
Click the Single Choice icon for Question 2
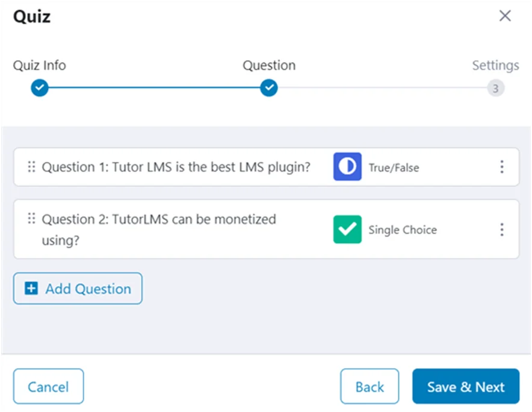point(347,229)
